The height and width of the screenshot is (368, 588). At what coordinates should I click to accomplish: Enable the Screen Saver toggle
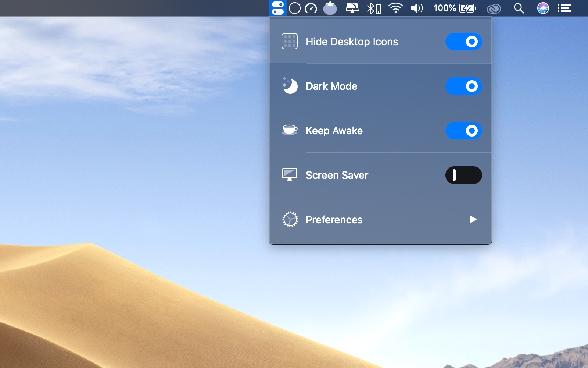click(x=463, y=175)
